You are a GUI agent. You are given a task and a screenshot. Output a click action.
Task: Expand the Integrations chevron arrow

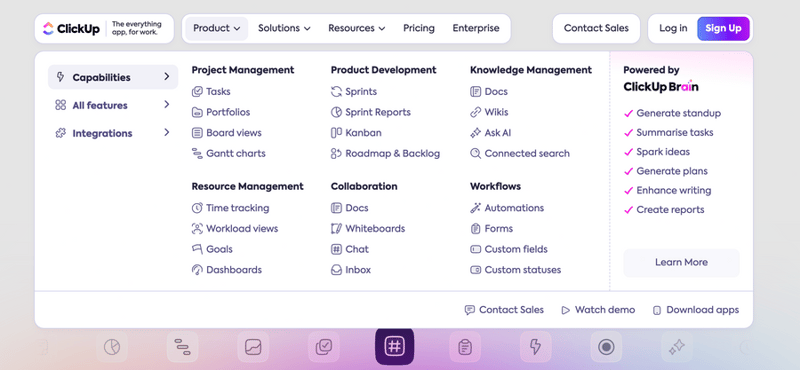pos(166,133)
